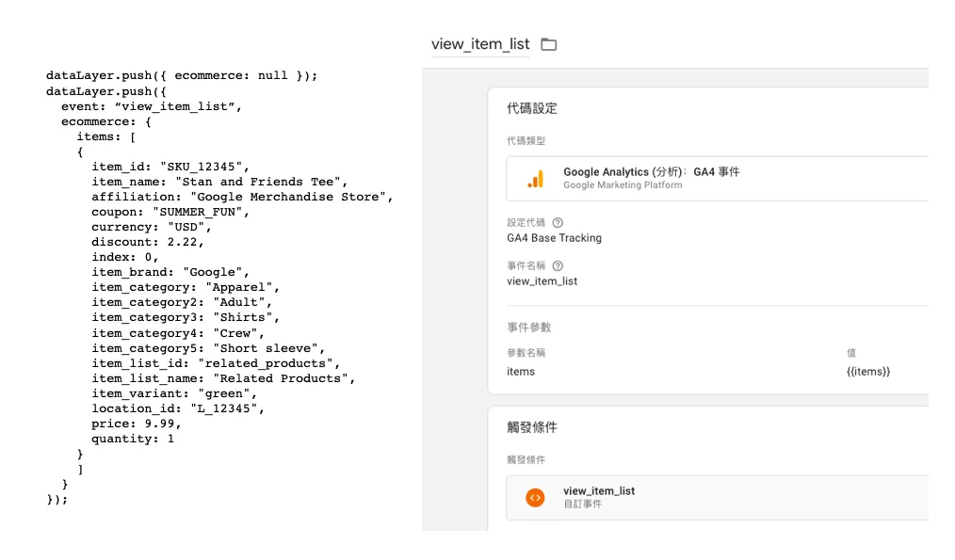Viewport: 955px width, 560px height.
Task: Click the items parameter name
Action: (521, 372)
